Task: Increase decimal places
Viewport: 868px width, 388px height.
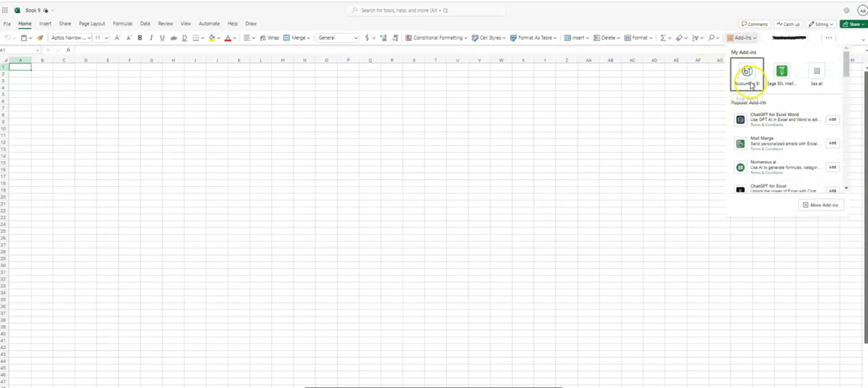Action: pyautogui.click(x=384, y=38)
